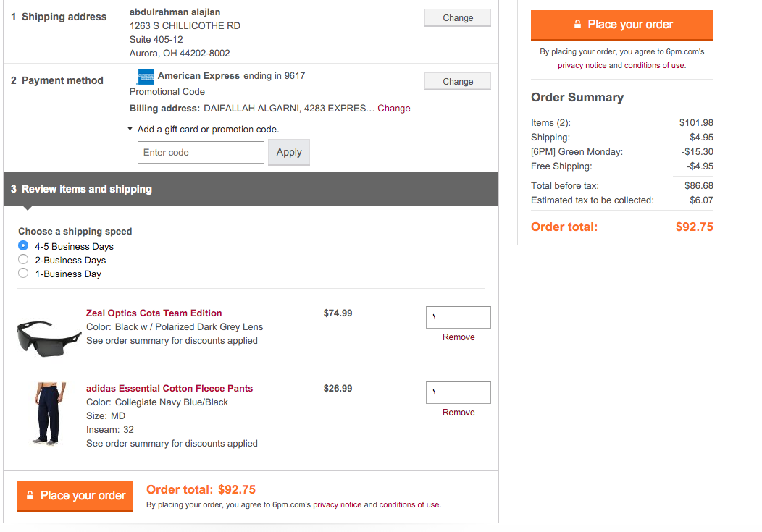Open the Zeal Optics Cota Team Edition link
Screen dimensions: 762x532
coord(154,313)
